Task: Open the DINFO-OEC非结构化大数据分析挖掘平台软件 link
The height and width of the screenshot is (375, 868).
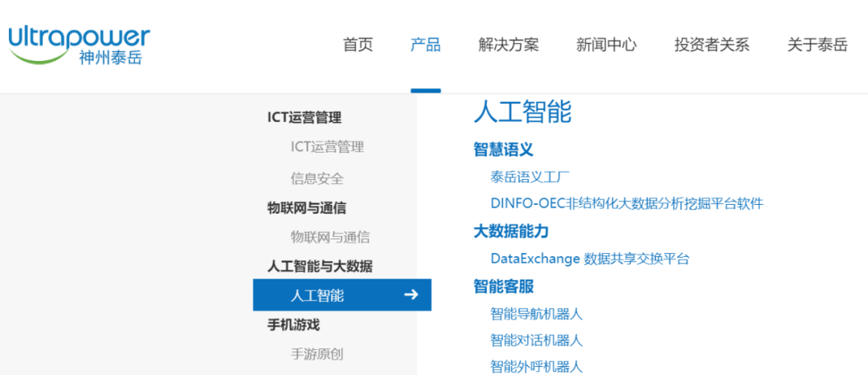Action: pos(627,203)
